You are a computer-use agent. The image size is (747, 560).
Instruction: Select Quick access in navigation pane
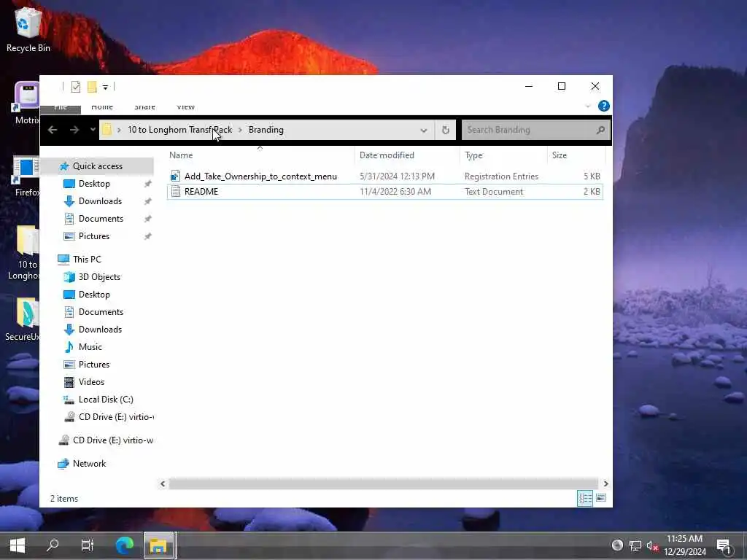(98, 166)
